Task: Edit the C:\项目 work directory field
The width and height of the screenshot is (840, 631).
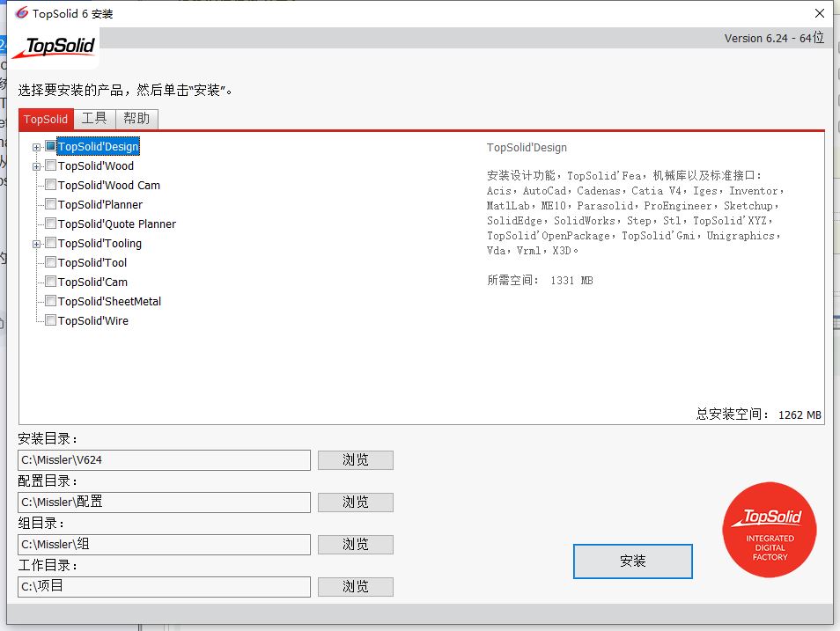Action: 164,587
